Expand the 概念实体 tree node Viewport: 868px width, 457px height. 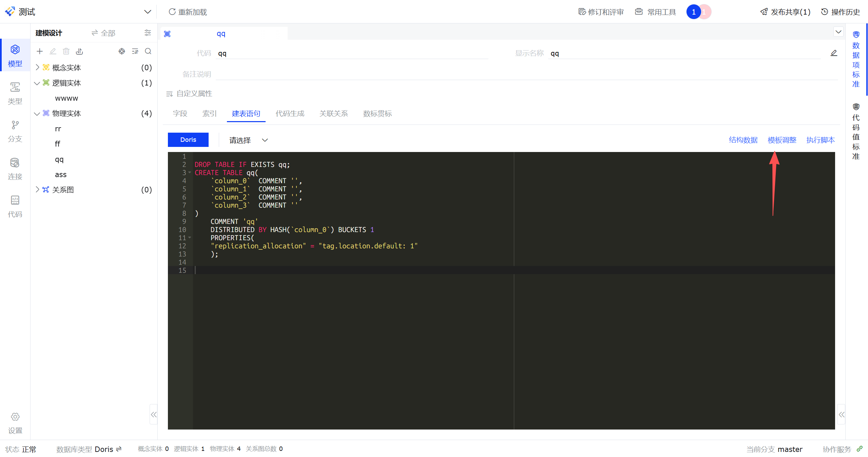37,68
